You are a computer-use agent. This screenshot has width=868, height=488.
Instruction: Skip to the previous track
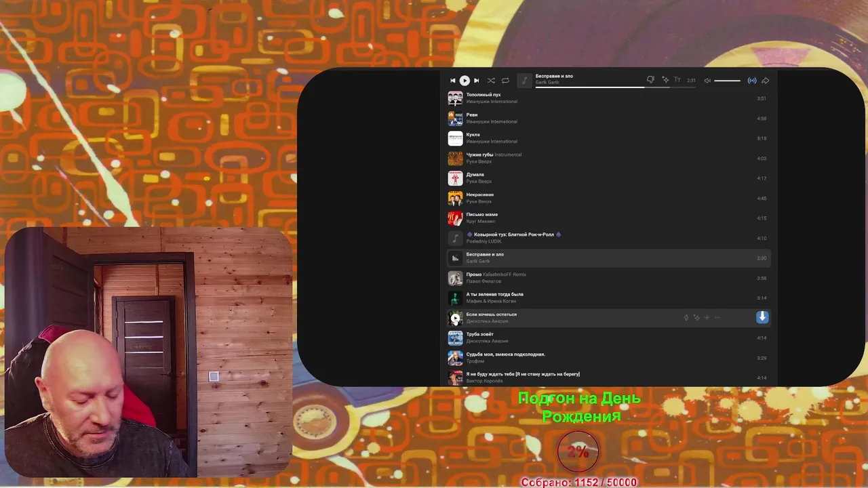point(453,81)
